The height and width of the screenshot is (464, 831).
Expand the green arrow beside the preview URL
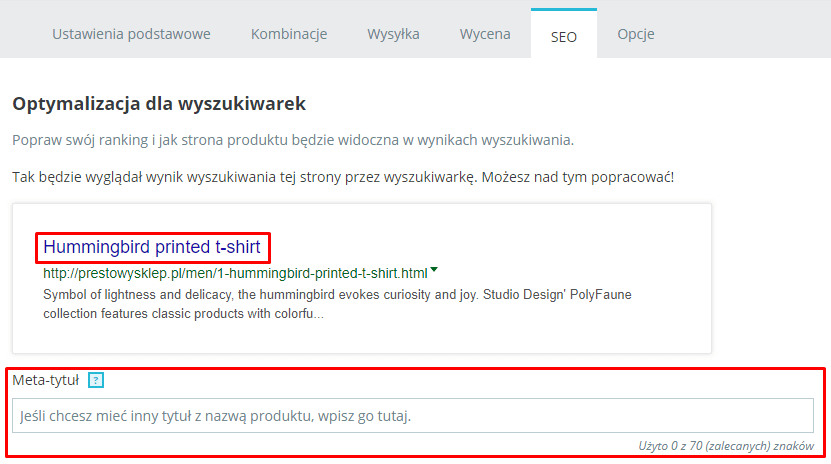(x=434, y=270)
